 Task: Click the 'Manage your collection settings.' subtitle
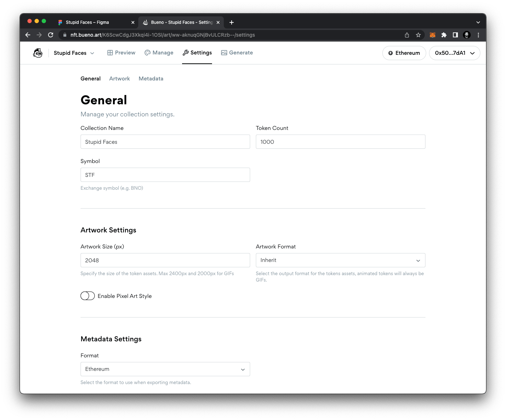coord(128,114)
